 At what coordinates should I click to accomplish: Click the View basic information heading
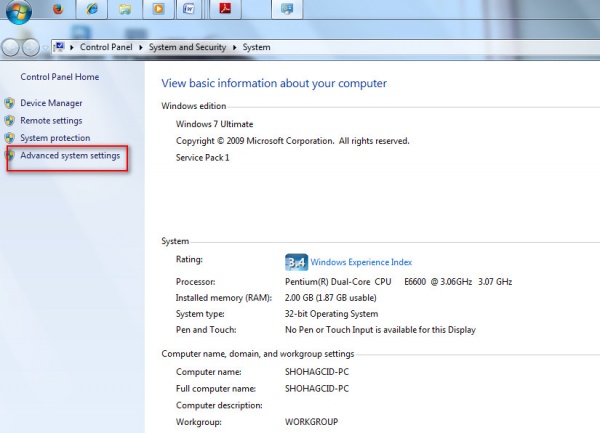[274, 83]
